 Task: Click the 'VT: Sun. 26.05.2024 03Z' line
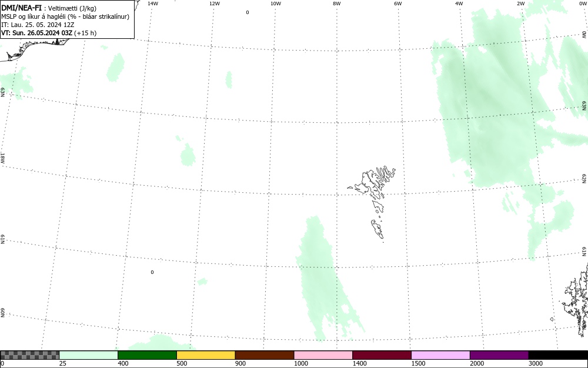(x=49, y=33)
